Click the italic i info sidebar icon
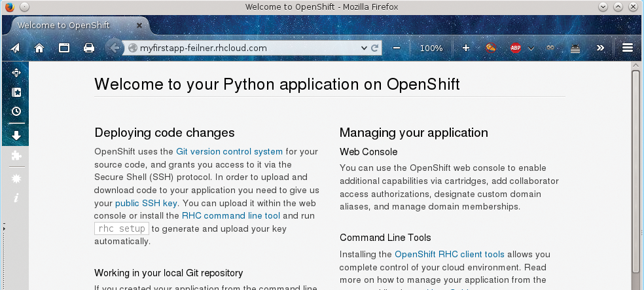644x290 pixels. tap(16, 198)
